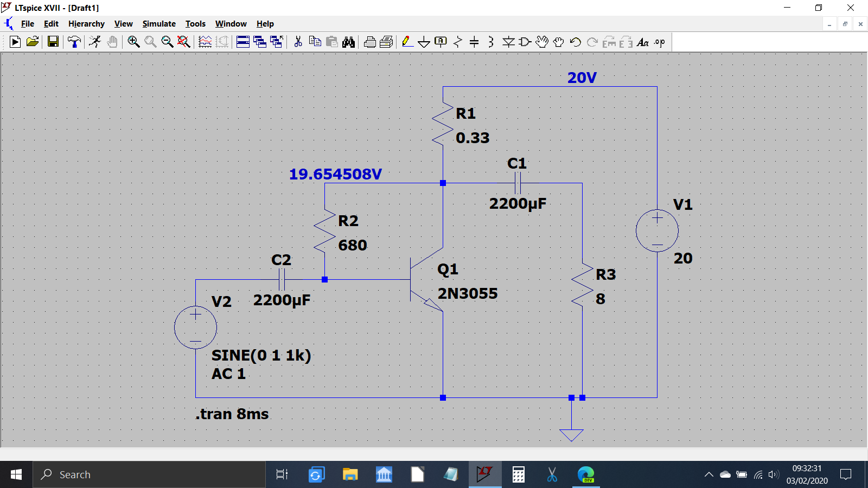Screen dimensions: 868x488
Task: Place an inductor component tool
Action: coord(491,42)
